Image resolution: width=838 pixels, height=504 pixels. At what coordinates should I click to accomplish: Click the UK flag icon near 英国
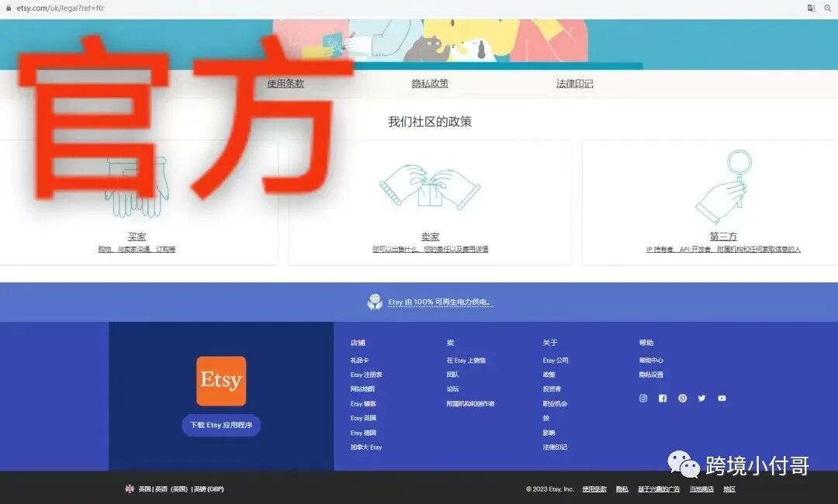point(130,488)
